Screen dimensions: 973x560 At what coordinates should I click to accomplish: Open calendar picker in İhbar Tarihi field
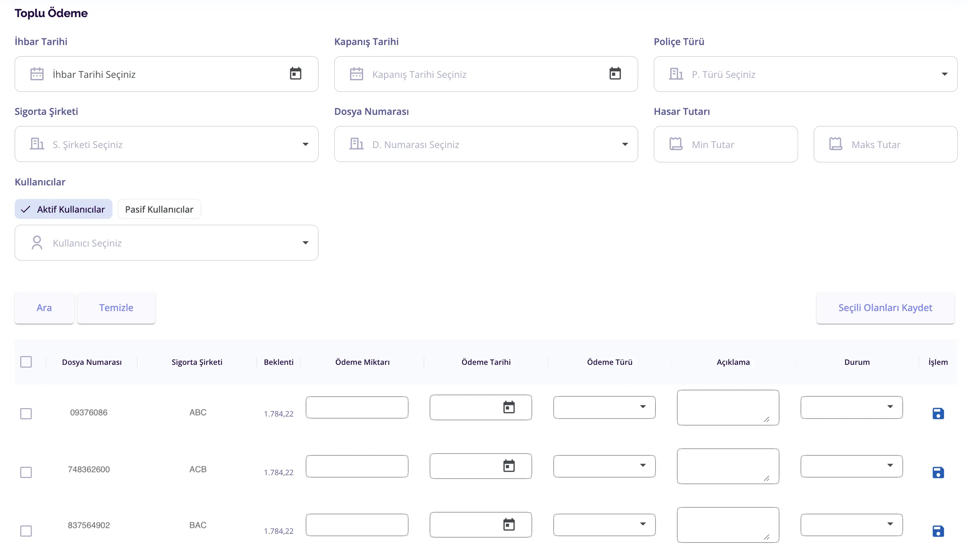tap(295, 73)
